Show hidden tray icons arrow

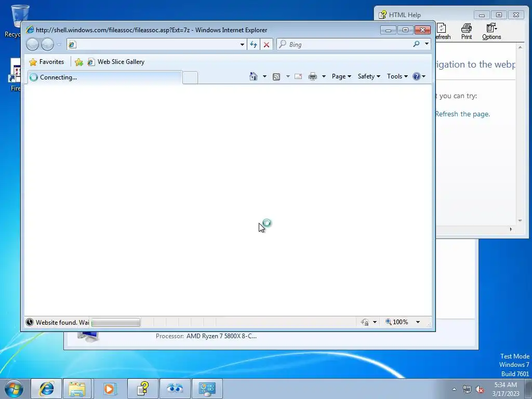coord(454,389)
